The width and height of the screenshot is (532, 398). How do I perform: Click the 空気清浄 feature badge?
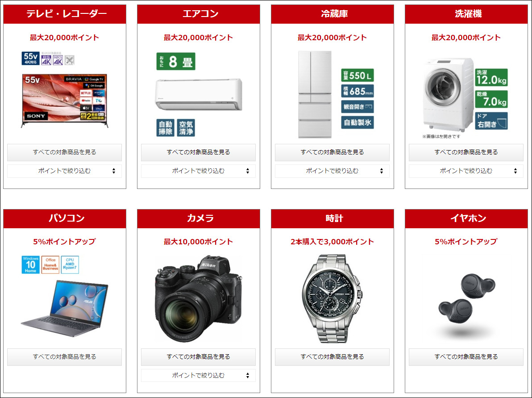point(186,128)
